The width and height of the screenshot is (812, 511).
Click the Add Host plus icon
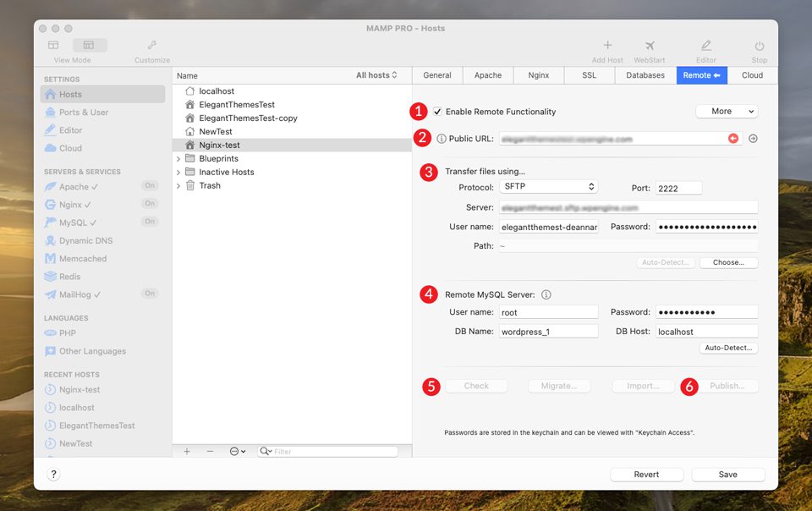[607, 47]
